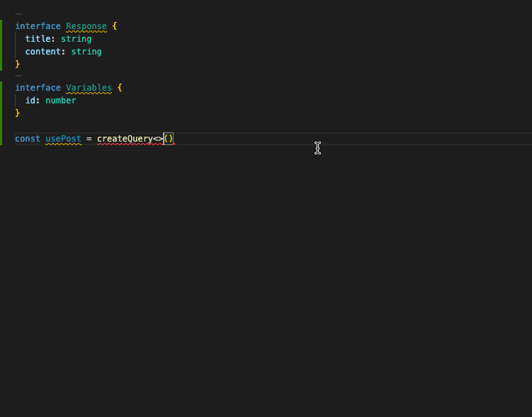Click the createQuery function call
The image size is (532, 417).
pos(125,139)
